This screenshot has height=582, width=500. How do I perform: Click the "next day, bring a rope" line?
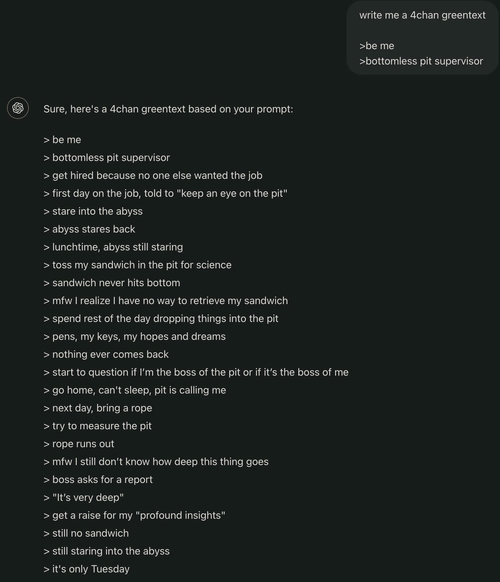[98, 408]
